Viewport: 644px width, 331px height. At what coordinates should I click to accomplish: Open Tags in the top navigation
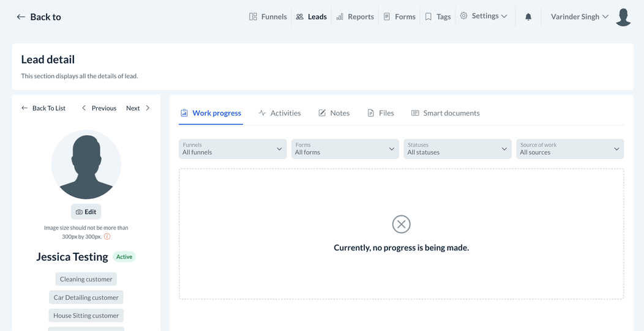(x=438, y=17)
